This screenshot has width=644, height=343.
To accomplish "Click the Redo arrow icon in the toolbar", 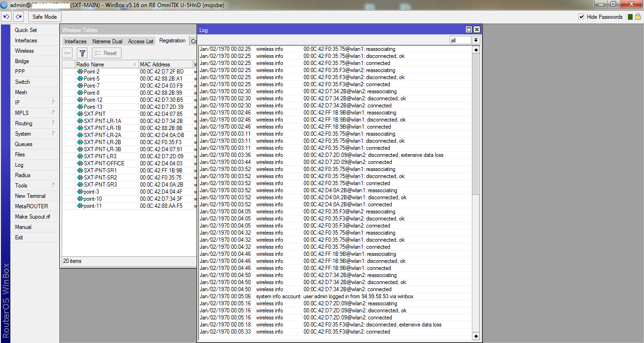I will [18, 17].
